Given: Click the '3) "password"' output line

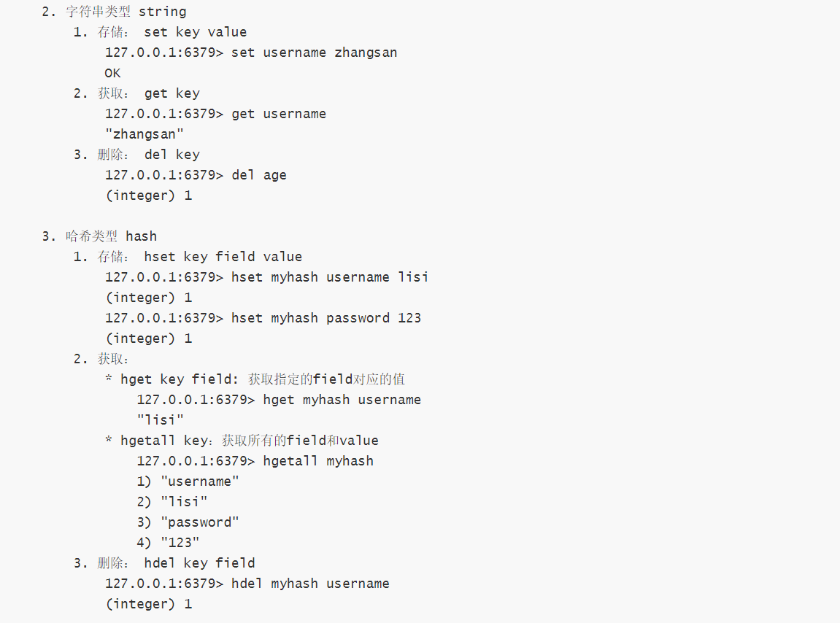Looking at the screenshot, I should coord(188,522).
